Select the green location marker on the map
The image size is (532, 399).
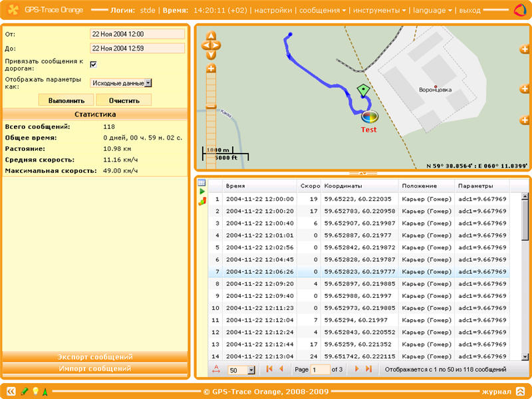tap(363, 91)
